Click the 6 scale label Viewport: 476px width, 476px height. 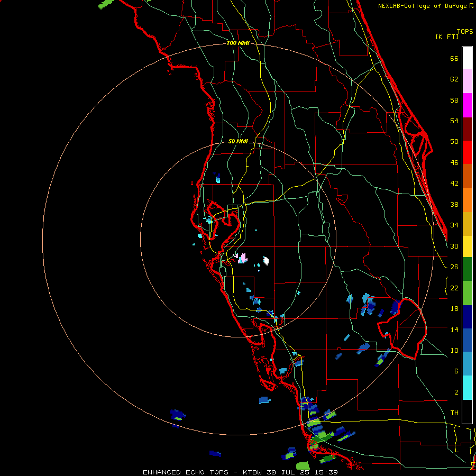[456, 371]
